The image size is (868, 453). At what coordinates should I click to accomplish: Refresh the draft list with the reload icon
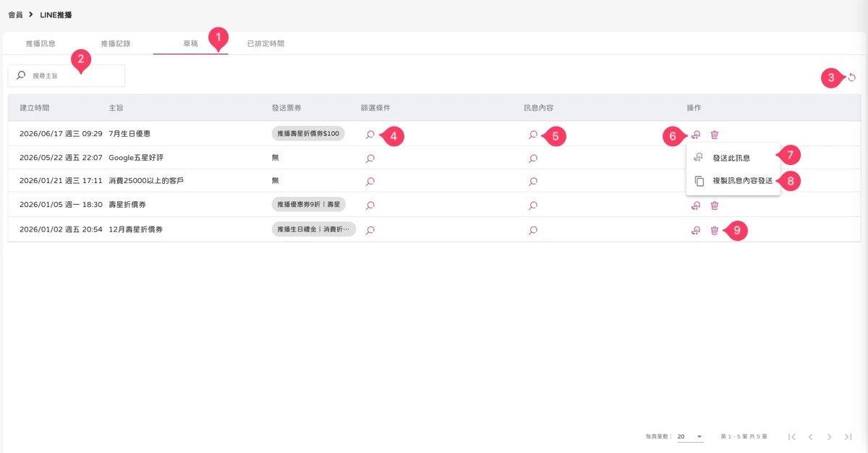(x=852, y=77)
